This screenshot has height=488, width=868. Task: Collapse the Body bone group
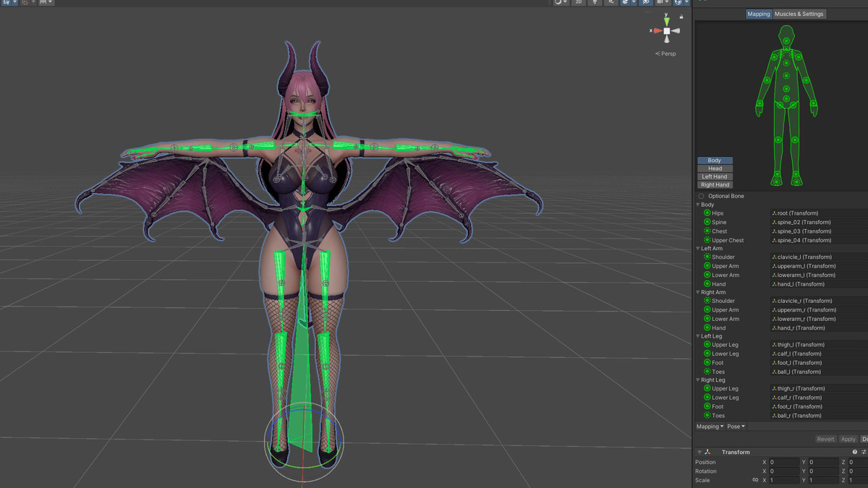click(698, 205)
